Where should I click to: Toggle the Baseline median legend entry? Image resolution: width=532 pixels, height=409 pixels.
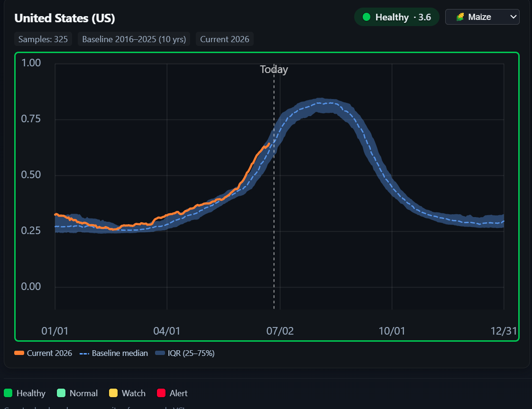[x=114, y=353]
